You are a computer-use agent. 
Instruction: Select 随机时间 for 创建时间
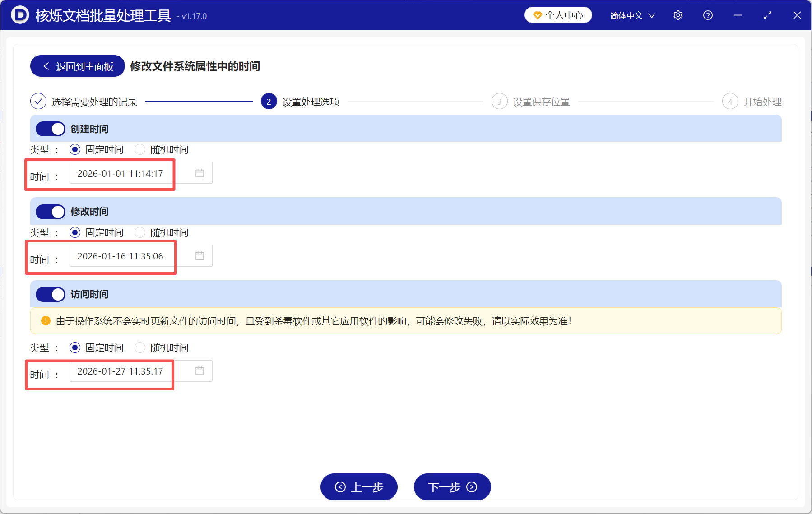(x=140, y=149)
